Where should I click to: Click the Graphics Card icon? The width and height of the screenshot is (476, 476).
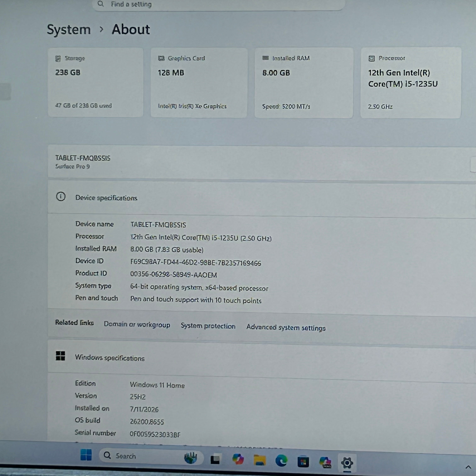tap(161, 58)
